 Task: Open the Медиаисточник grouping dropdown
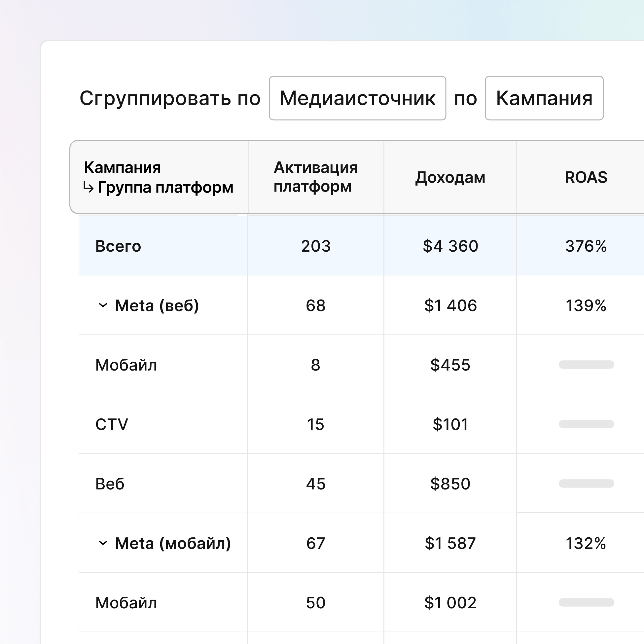[357, 98]
